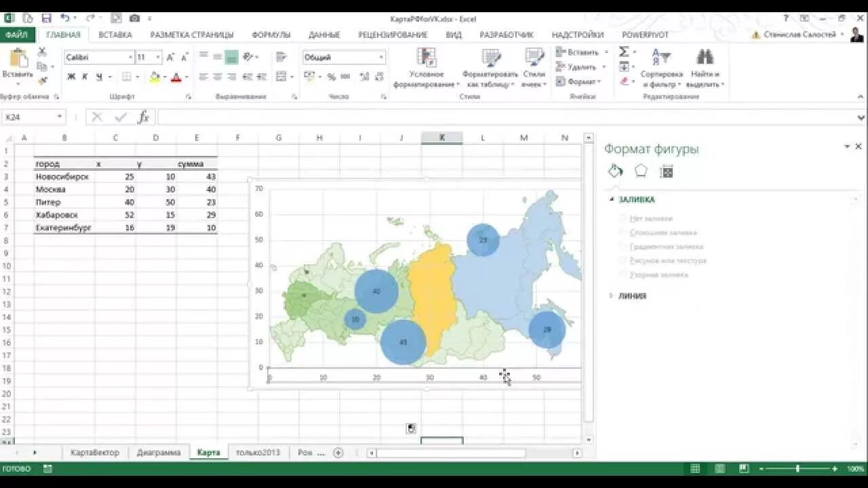Select 'Рисунок или текстура' fill radio option
Viewport: 868px width, 488px height.
(x=623, y=260)
